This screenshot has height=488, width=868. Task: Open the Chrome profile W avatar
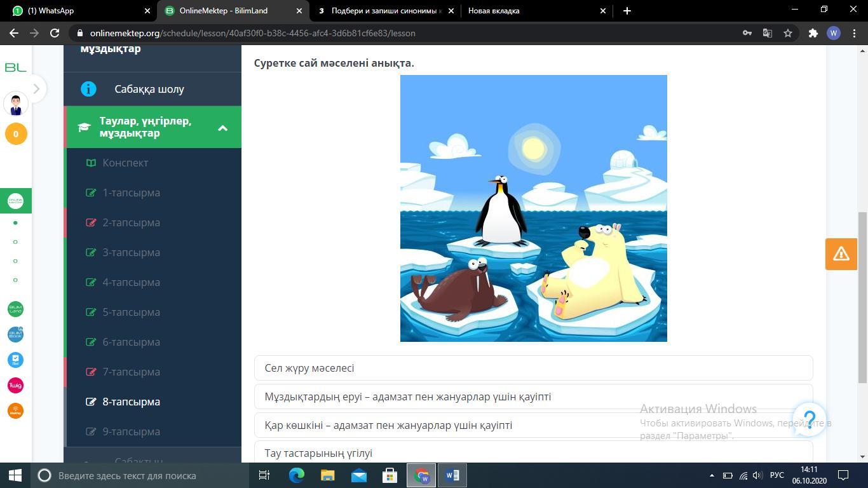click(x=834, y=33)
